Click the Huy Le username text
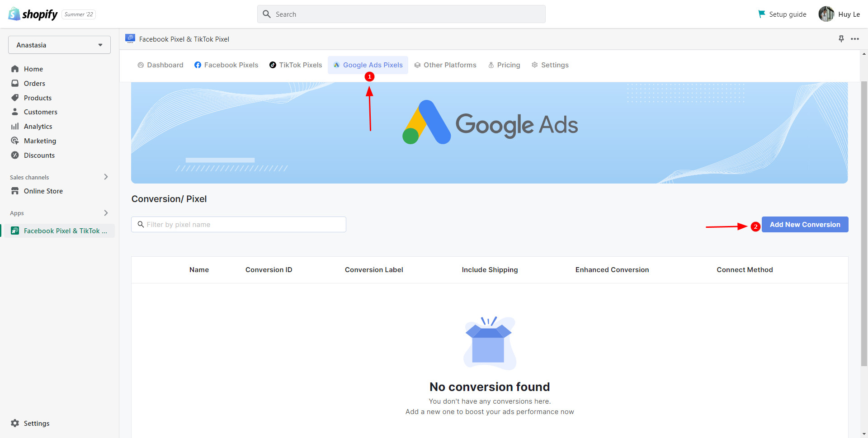868x438 pixels. tap(849, 14)
